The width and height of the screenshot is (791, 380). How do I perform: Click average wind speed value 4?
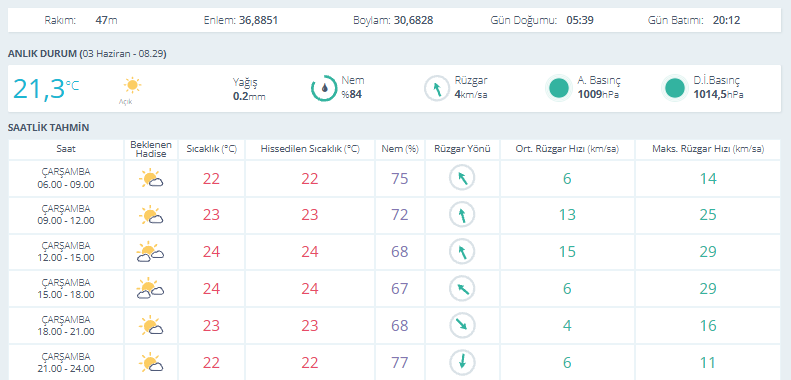tap(567, 325)
